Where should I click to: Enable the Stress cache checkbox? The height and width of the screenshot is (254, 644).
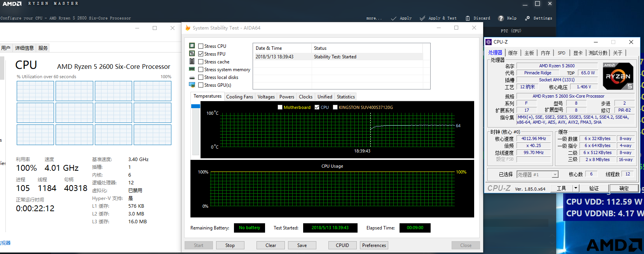[201, 61]
